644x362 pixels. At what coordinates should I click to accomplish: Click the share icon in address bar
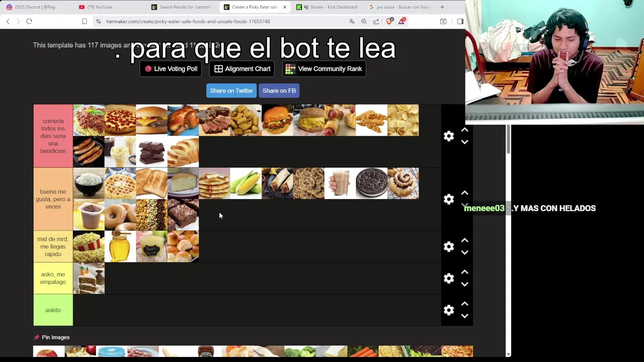pos(376,21)
